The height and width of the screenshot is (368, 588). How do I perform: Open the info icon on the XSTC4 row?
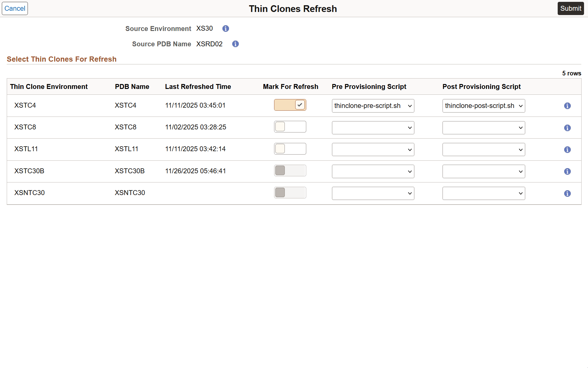coord(567,105)
